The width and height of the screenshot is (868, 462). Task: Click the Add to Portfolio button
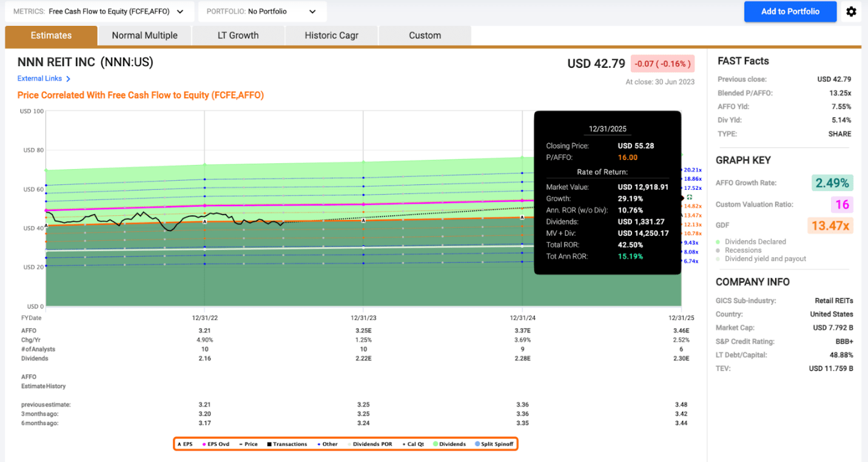pos(790,12)
